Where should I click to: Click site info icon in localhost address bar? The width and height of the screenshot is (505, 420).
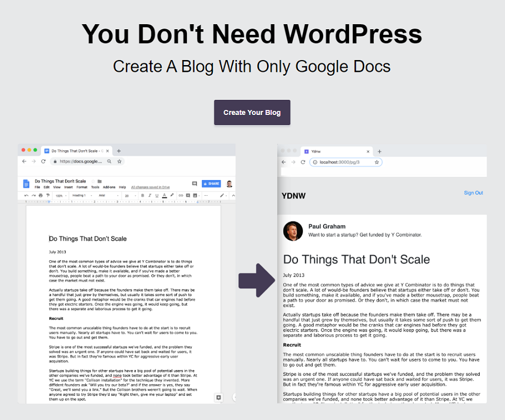[x=315, y=162]
